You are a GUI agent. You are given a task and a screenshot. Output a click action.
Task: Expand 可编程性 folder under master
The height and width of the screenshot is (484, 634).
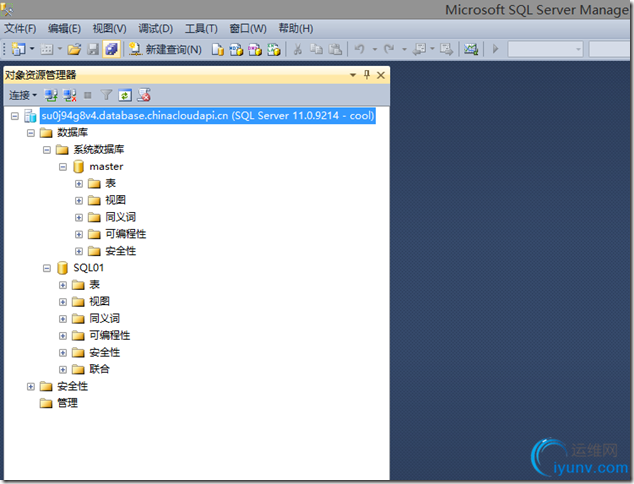[79, 235]
